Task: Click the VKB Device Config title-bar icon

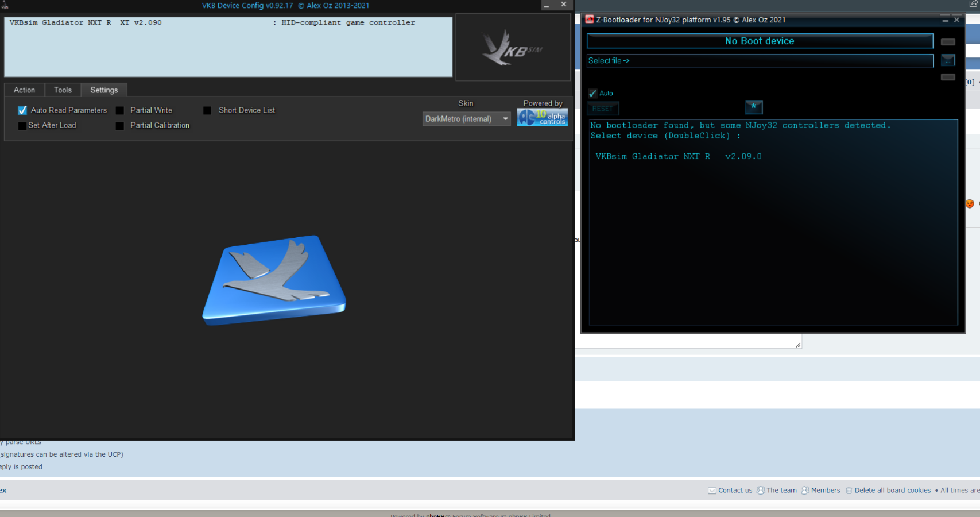Action: pos(5,5)
